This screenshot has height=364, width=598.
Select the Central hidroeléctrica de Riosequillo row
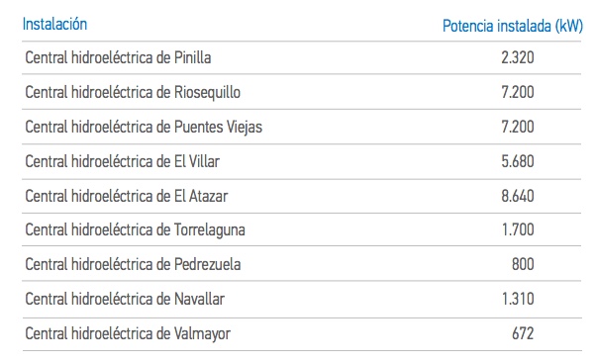click(x=302, y=92)
